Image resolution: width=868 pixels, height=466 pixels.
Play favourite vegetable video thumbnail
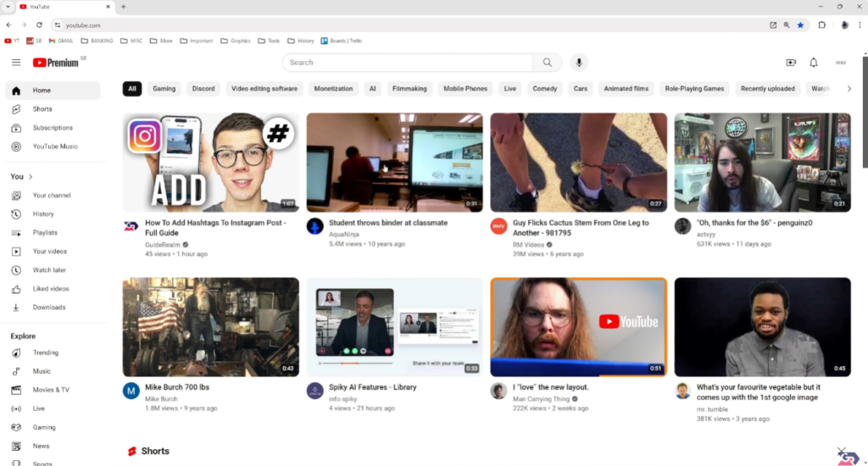point(762,327)
